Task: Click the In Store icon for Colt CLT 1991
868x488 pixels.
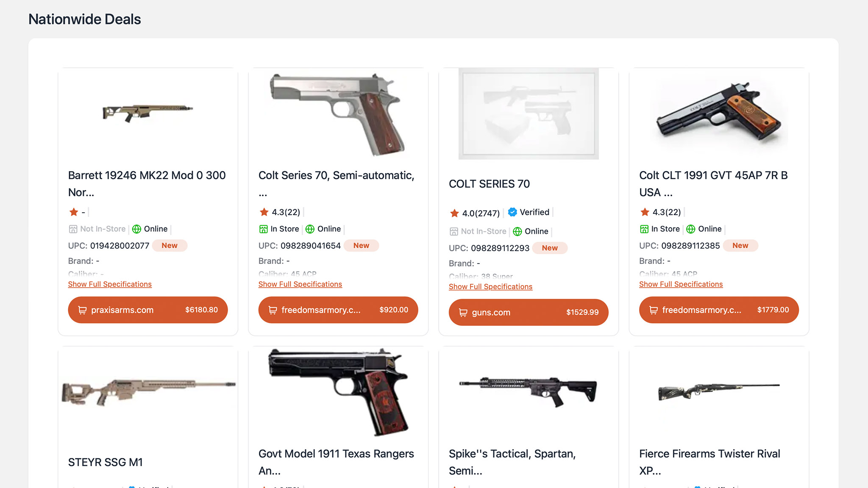Action: click(x=643, y=229)
